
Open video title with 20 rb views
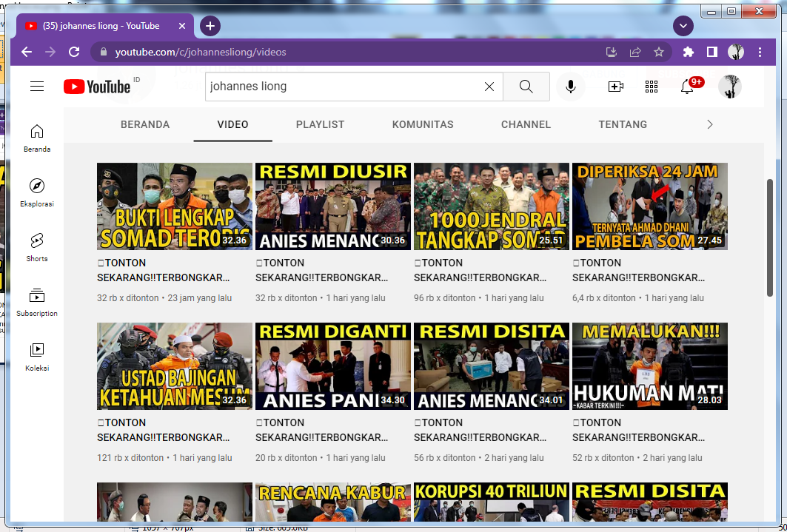coord(322,430)
